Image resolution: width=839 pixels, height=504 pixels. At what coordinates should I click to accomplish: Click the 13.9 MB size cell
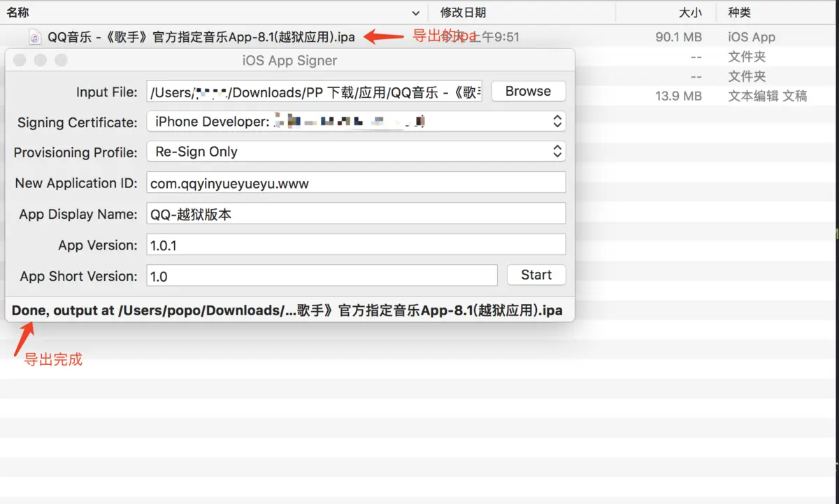(678, 96)
